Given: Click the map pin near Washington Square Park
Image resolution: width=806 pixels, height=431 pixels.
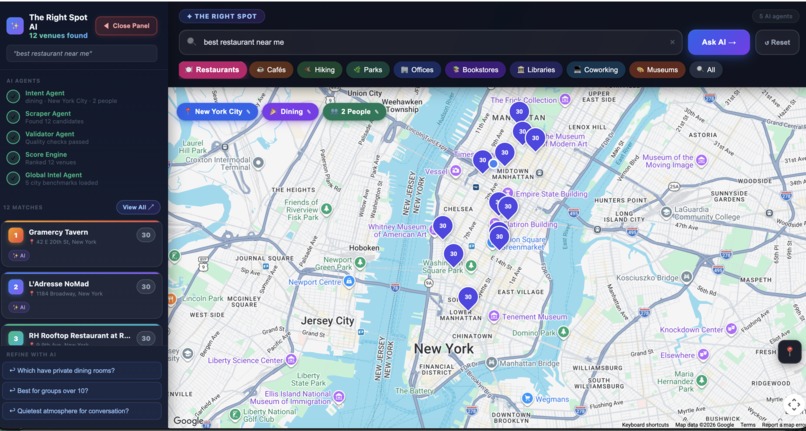Looking at the screenshot, I should [453, 255].
